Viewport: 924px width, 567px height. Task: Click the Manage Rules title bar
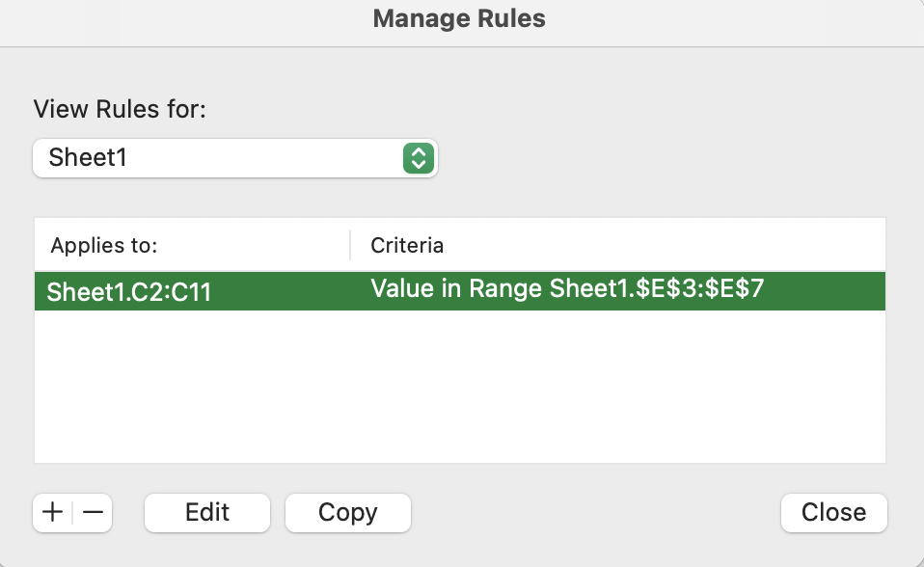[459, 18]
